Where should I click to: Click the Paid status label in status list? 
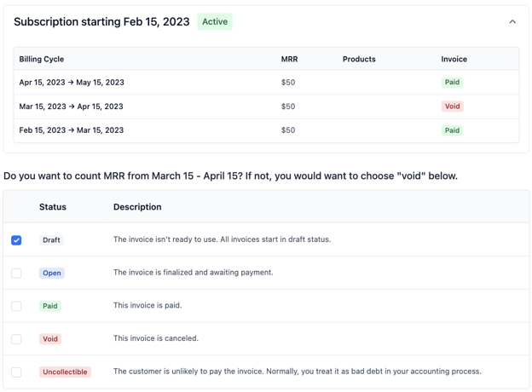(x=49, y=306)
